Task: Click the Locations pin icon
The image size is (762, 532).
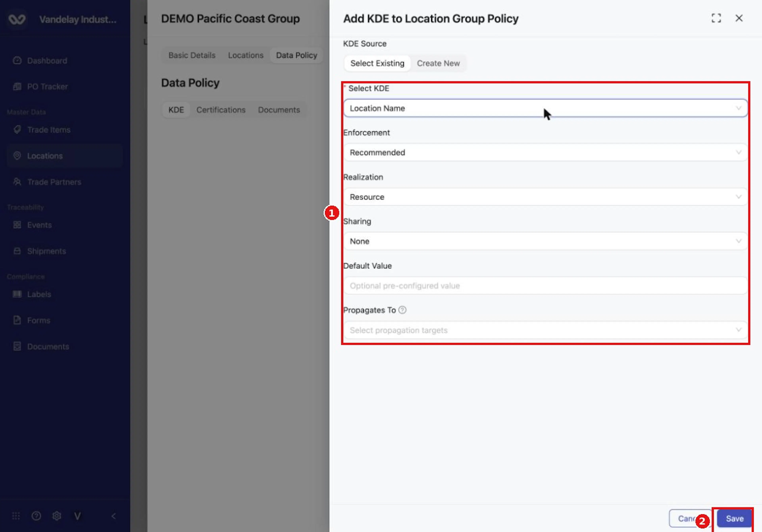Action: (17, 156)
